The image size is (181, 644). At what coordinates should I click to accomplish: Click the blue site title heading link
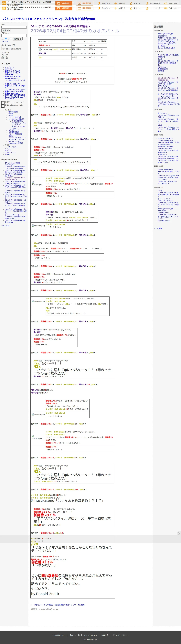49,19
